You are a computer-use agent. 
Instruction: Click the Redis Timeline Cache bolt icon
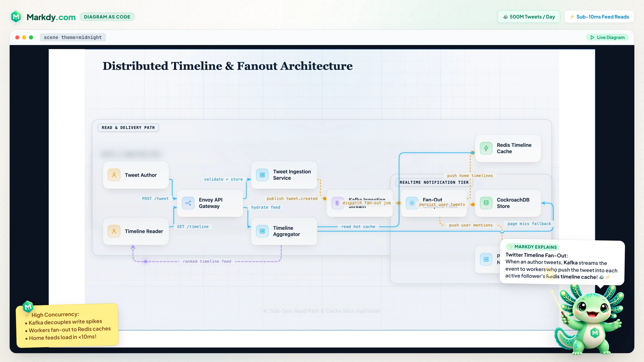coord(486,148)
